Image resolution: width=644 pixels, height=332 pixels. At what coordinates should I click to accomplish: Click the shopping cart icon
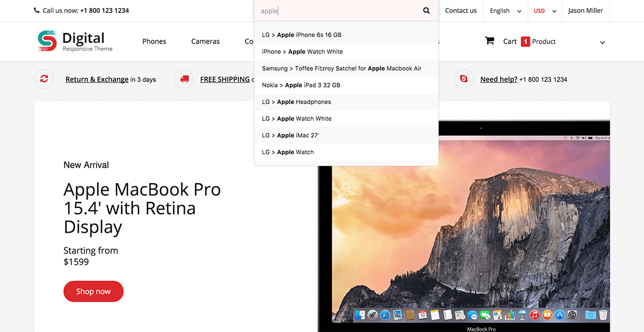pos(489,41)
